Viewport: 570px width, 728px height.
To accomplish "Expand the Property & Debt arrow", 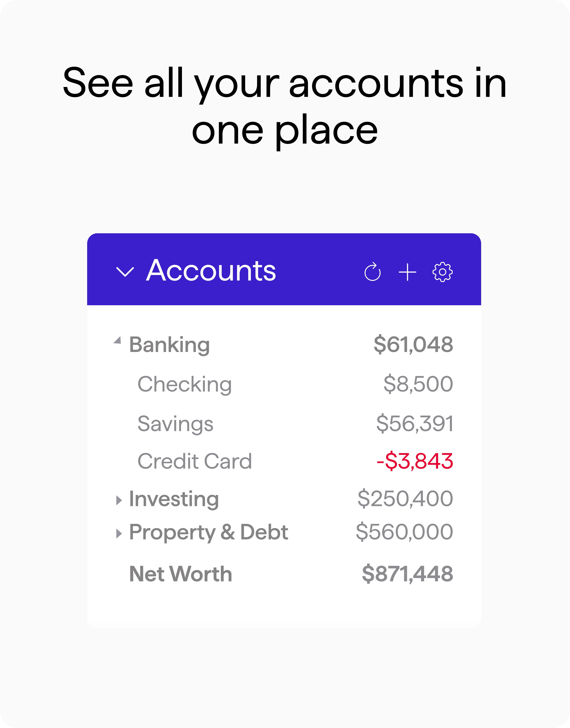I will click(x=119, y=533).
